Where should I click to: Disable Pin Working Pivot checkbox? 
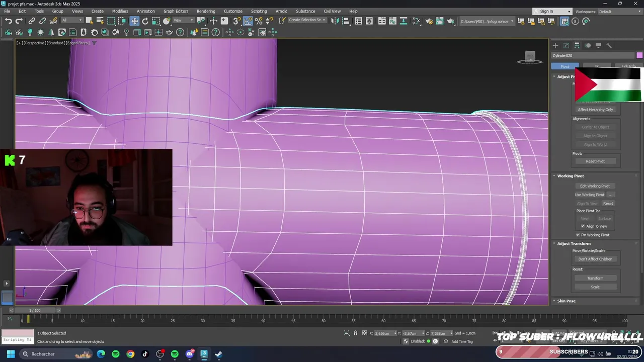click(578, 235)
